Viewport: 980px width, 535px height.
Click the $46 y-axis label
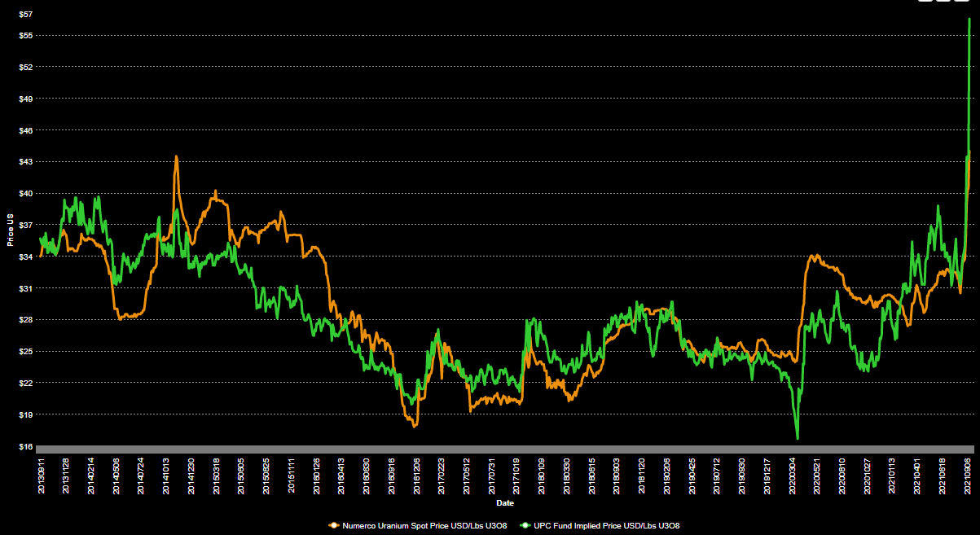pyautogui.click(x=24, y=130)
